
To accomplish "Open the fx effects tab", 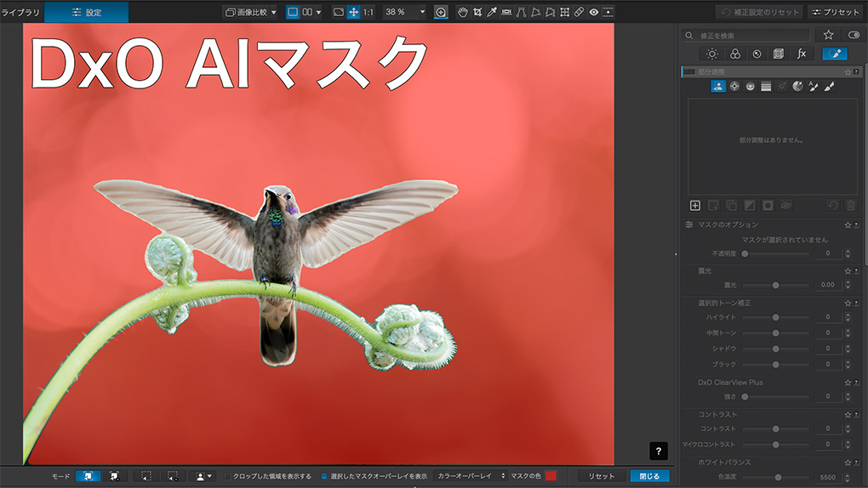I will [x=801, y=54].
